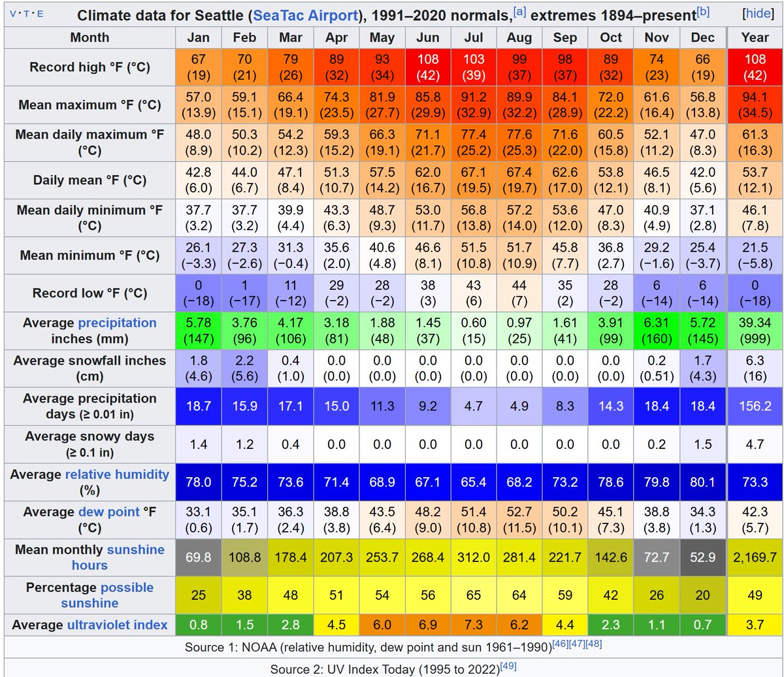Select July sunshine hours cell 312.0
The image size is (784, 677).
point(474,557)
